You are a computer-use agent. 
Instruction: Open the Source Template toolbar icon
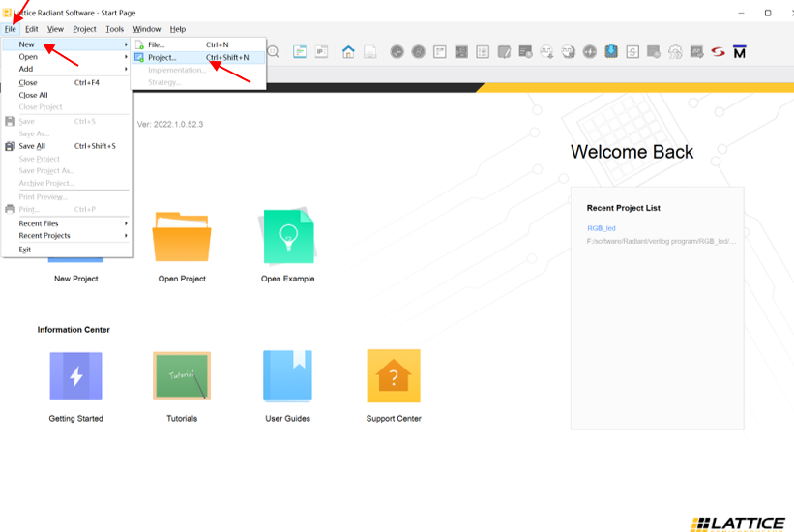tap(300, 51)
